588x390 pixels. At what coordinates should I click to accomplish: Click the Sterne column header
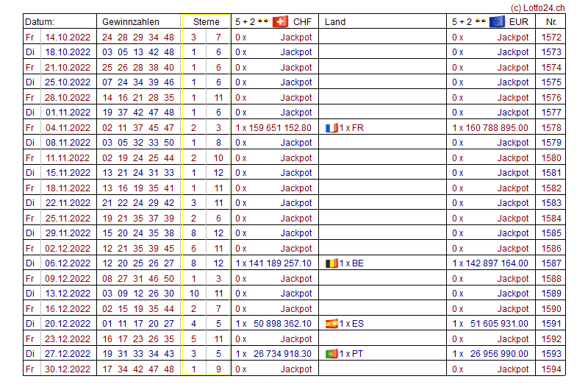(x=206, y=22)
